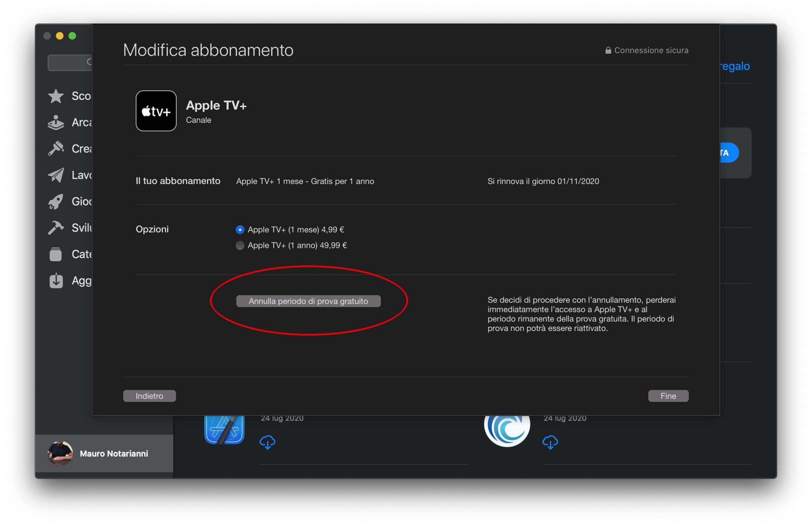Click the Scopri star icon in sidebar
This screenshot has height=525, width=812.
(56, 96)
